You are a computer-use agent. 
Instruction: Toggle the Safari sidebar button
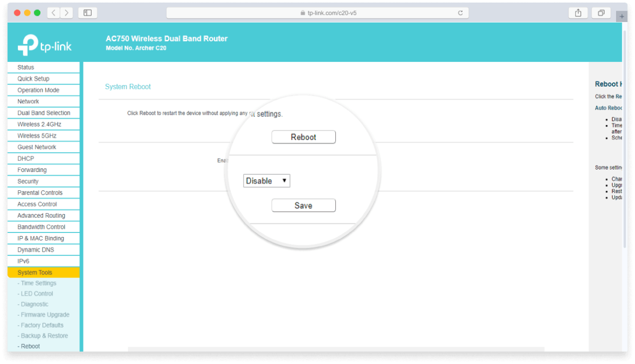(x=88, y=13)
